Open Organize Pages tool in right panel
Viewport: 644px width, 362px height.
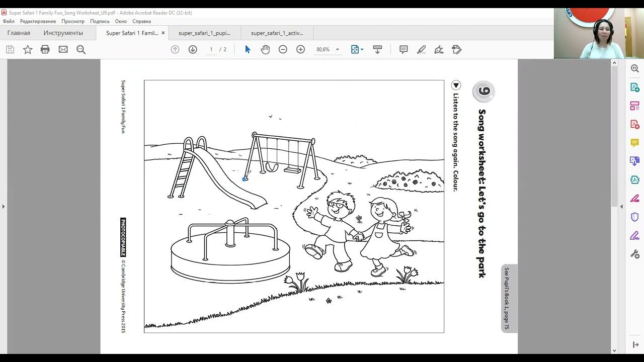pyautogui.click(x=635, y=106)
